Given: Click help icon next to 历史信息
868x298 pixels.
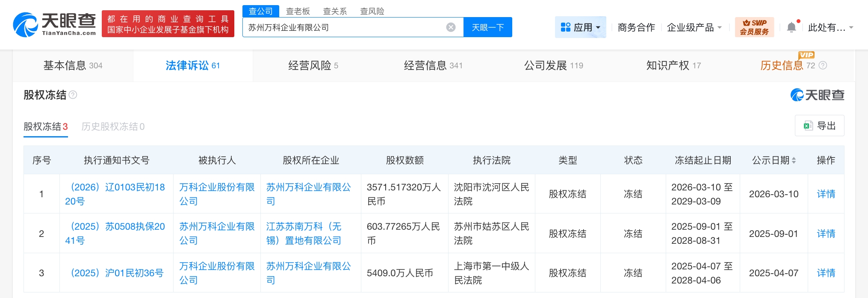Looking at the screenshot, I should point(823,65).
